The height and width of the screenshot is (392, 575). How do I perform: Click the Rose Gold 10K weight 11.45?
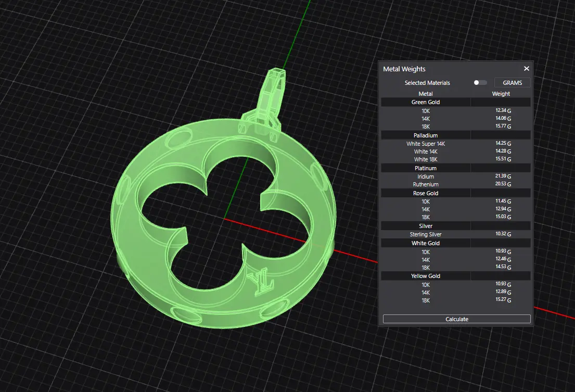[503, 201]
